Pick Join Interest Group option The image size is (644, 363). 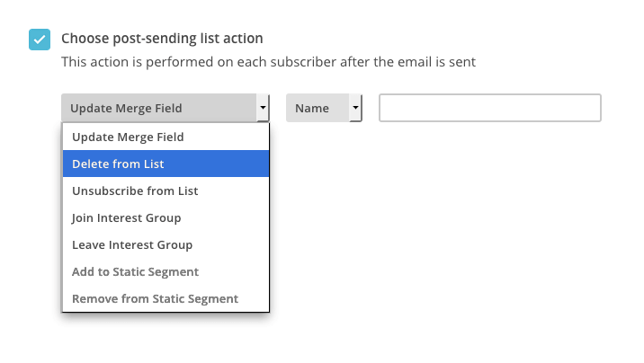click(x=165, y=217)
